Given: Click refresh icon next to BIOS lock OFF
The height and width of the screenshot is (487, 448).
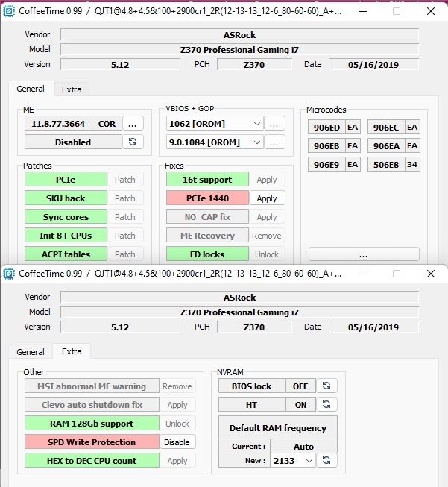Looking at the screenshot, I should pos(326,386).
